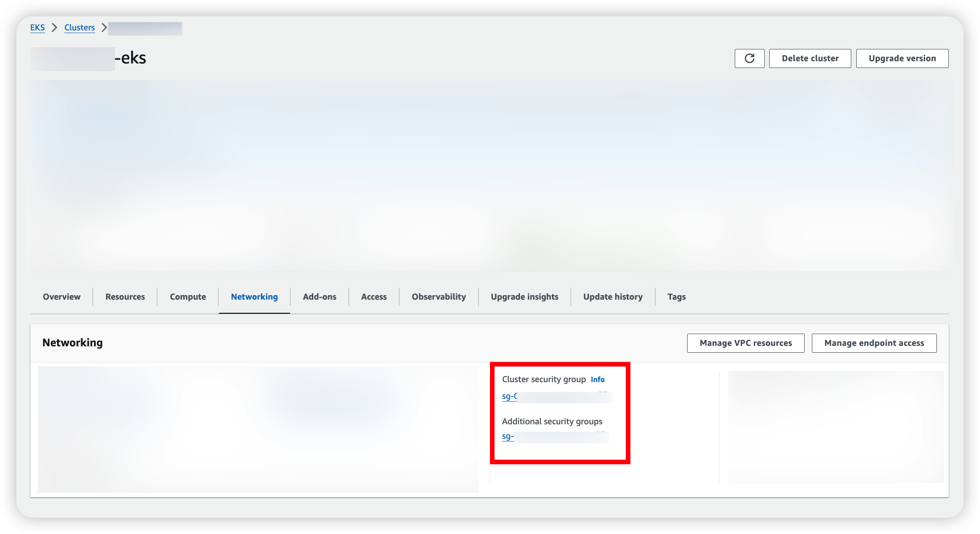Show the Update history tab
The width and height of the screenshot is (980, 534).
tap(613, 297)
